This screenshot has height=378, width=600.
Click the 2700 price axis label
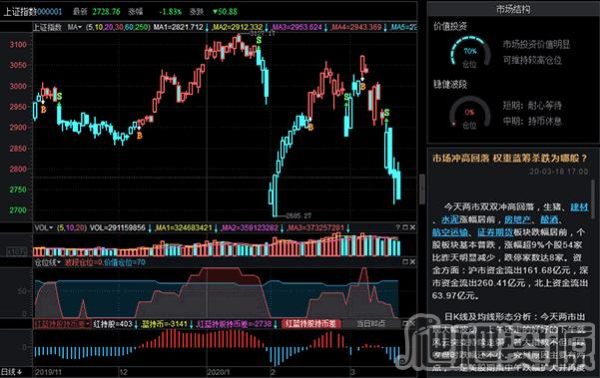click(x=18, y=210)
